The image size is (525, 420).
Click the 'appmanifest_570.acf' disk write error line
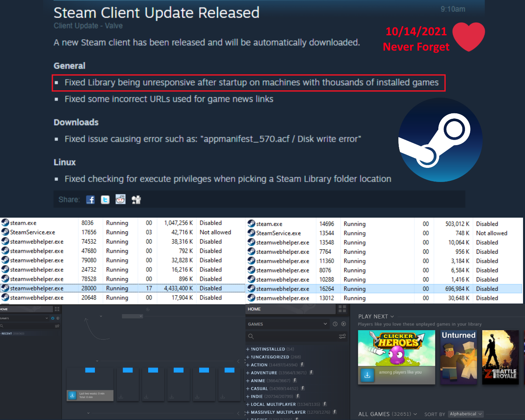tap(213, 139)
